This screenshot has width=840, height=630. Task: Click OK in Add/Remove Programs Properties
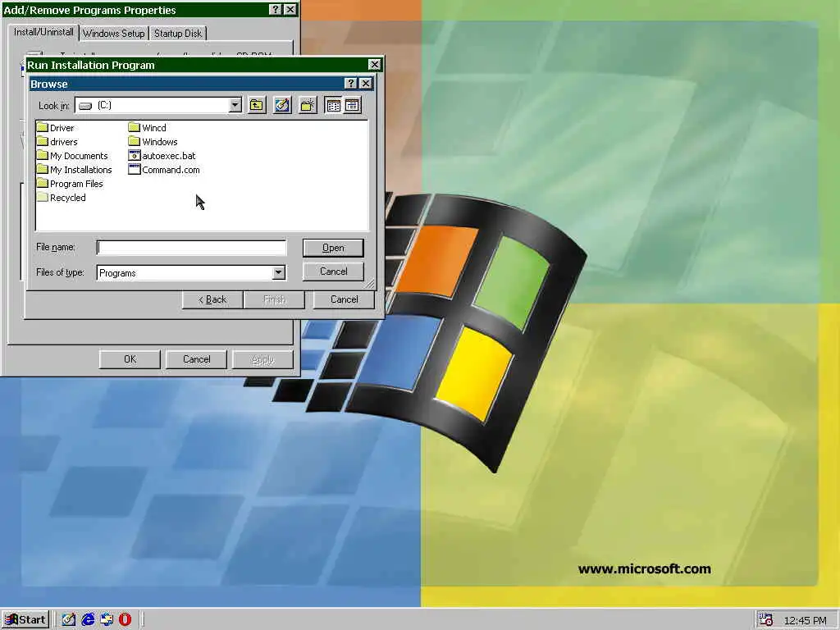130,359
